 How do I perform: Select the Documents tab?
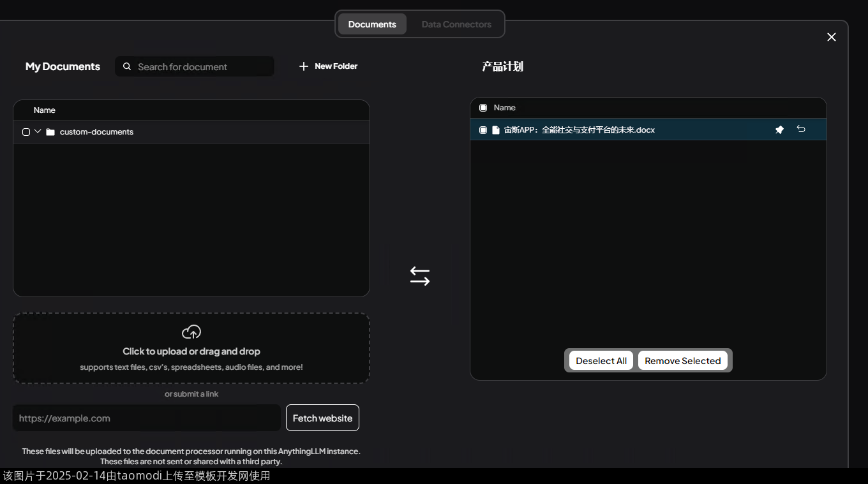coord(372,24)
